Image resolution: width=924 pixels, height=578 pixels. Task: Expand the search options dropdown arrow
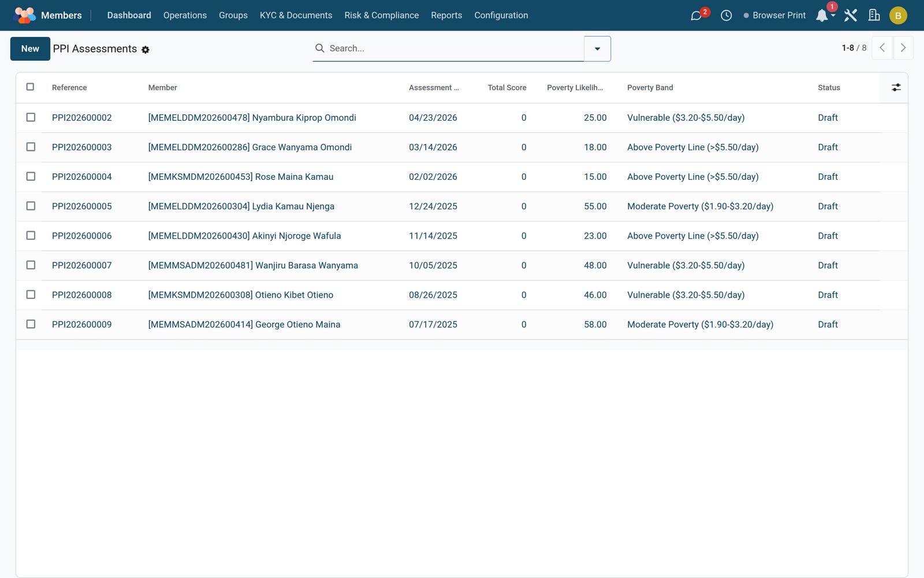(x=597, y=49)
